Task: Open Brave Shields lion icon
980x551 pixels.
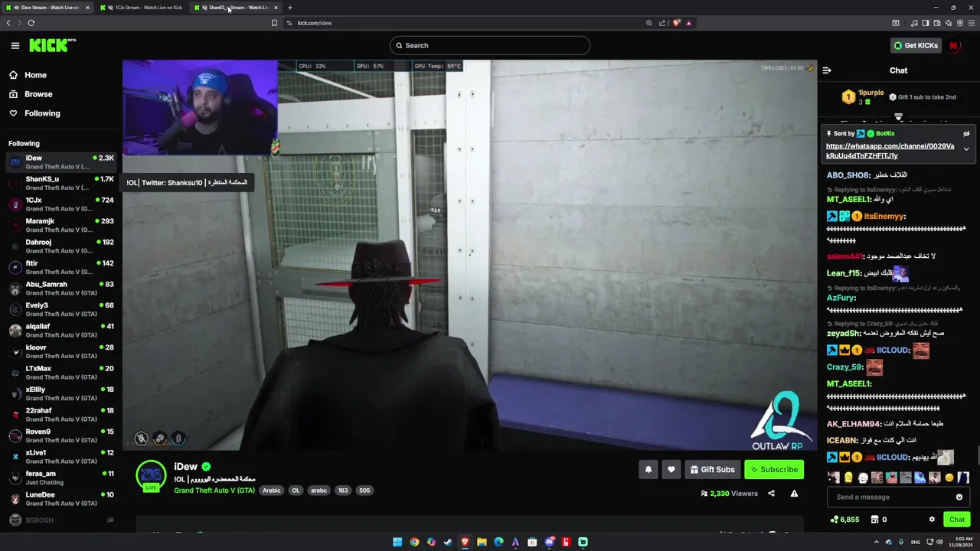Action: (x=676, y=23)
